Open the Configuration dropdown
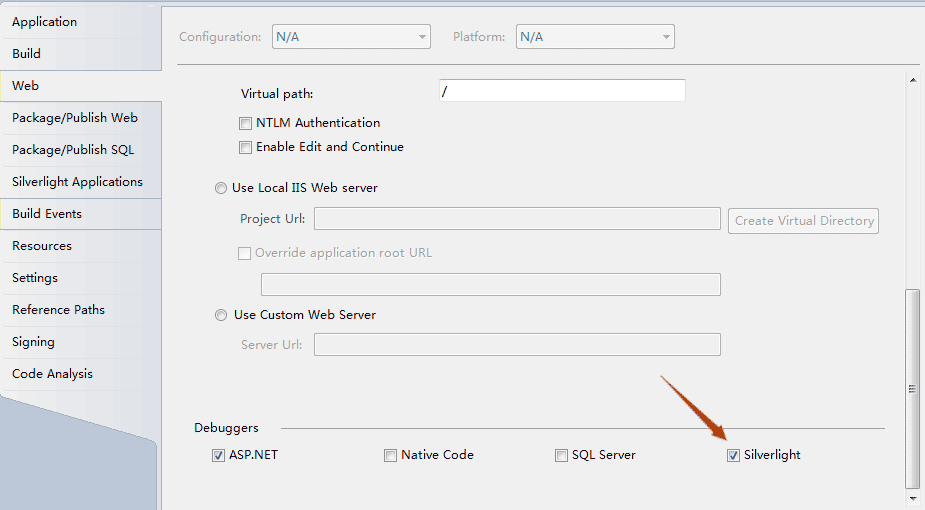925x510 pixels. [351, 37]
